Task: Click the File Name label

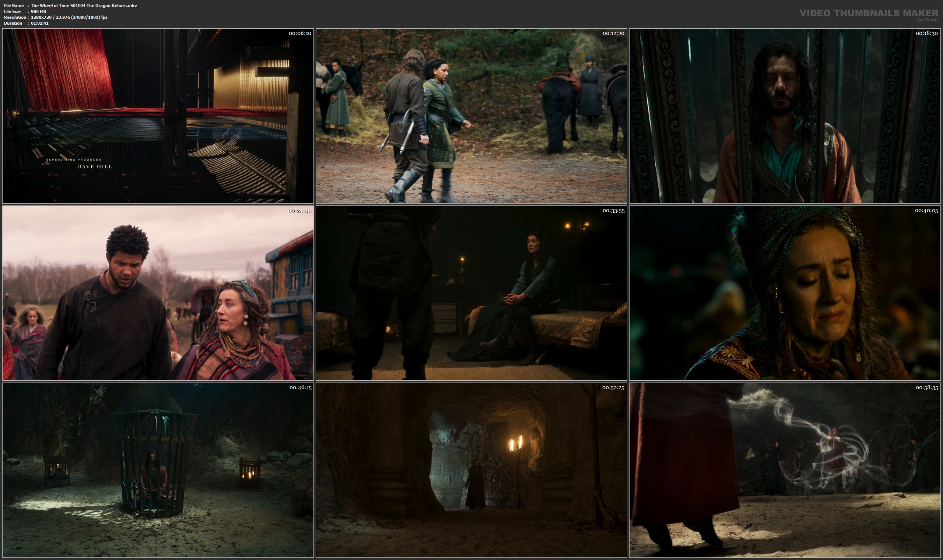Action: pos(14,5)
